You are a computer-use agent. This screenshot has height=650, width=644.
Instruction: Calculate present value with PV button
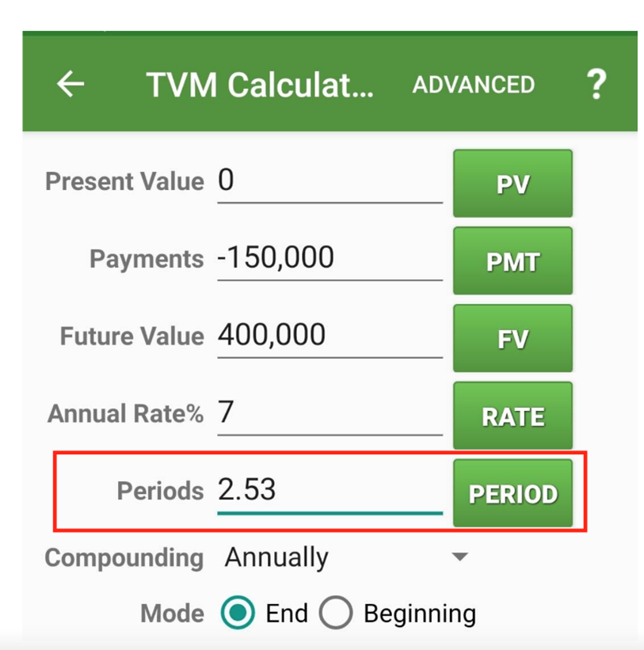[x=513, y=183]
